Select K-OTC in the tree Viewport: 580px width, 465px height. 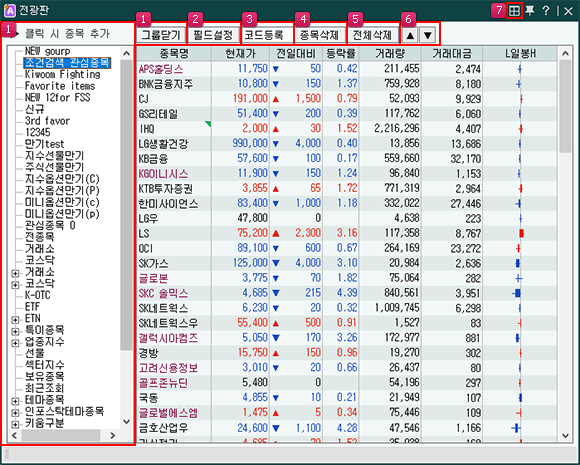37,295
